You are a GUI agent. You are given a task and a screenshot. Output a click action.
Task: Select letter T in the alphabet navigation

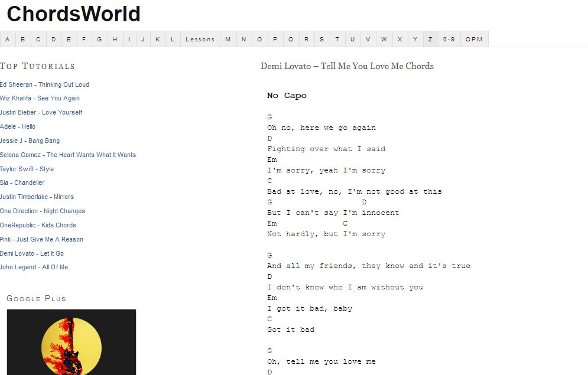[337, 39]
